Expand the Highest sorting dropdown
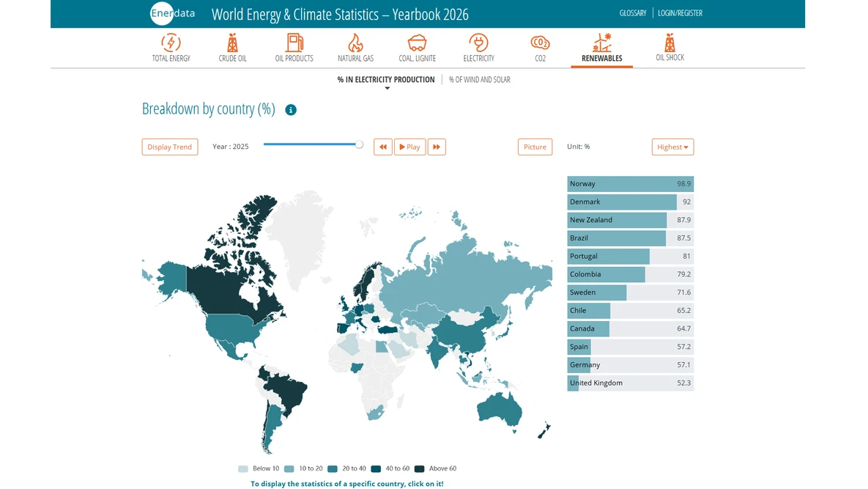 pyautogui.click(x=672, y=147)
